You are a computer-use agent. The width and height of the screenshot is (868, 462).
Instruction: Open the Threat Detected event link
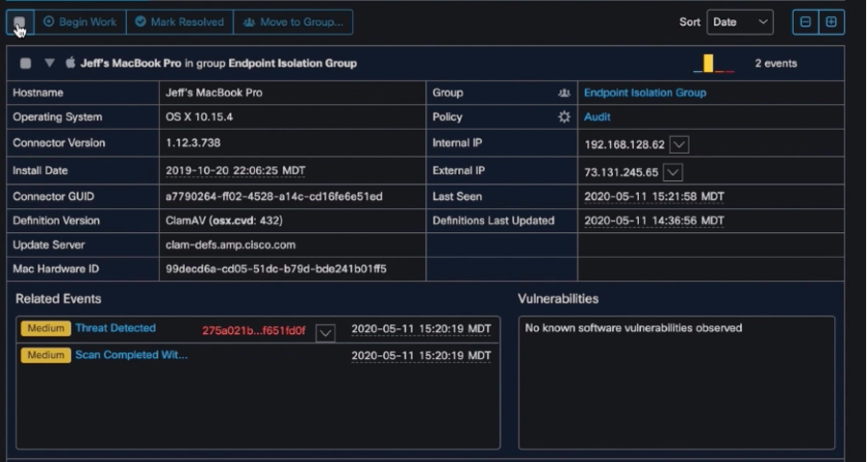tap(115, 328)
